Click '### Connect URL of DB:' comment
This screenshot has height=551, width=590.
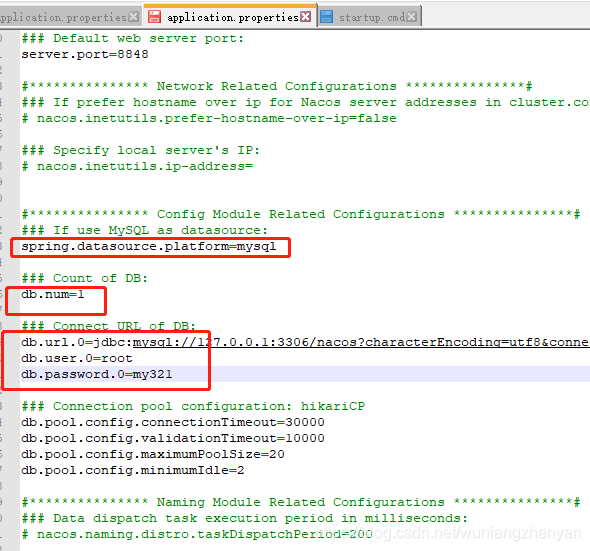tap(109, 326)
